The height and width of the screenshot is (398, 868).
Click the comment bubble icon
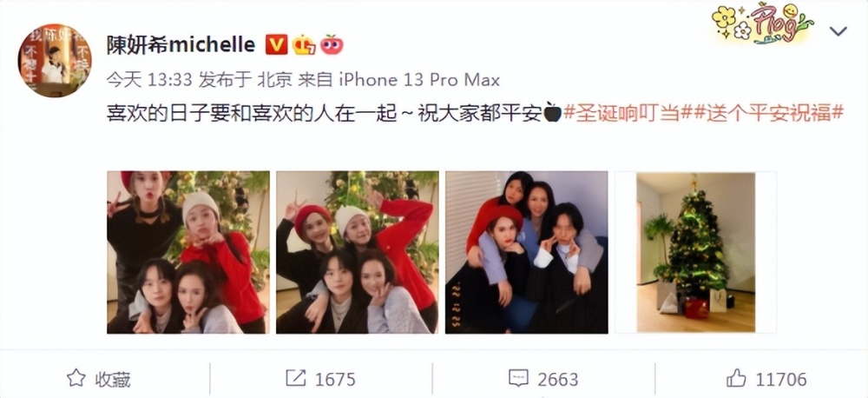(518, 379)
